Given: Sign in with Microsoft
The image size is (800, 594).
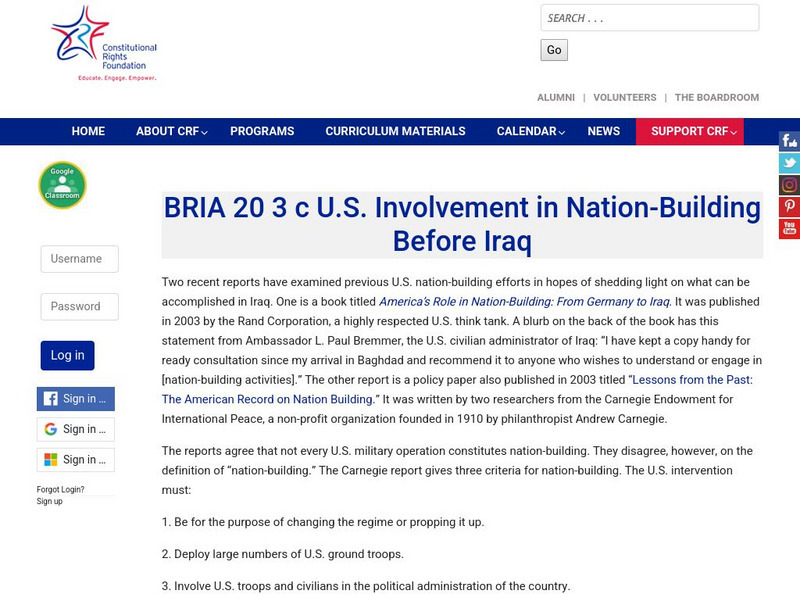Looking at the screenshot, I should pyautogui.click(x=76, y=460).
